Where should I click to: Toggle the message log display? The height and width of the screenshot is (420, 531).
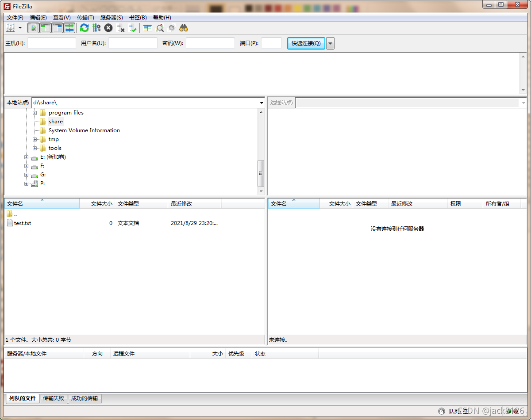click(33, 28)
